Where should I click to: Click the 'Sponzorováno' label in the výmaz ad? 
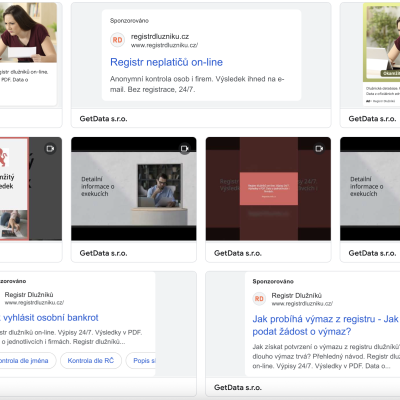click(273, 281)
